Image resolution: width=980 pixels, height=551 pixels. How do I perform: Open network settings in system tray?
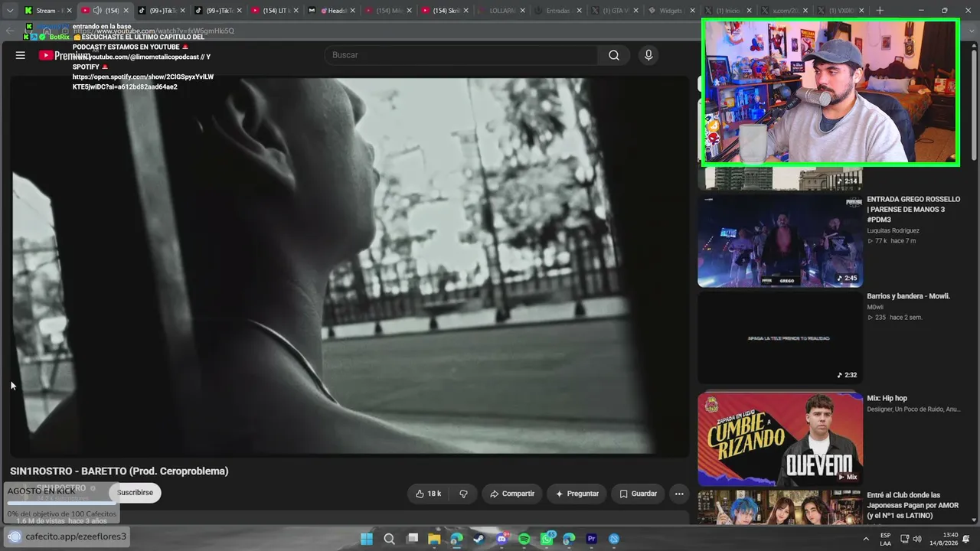pos(904,539)
